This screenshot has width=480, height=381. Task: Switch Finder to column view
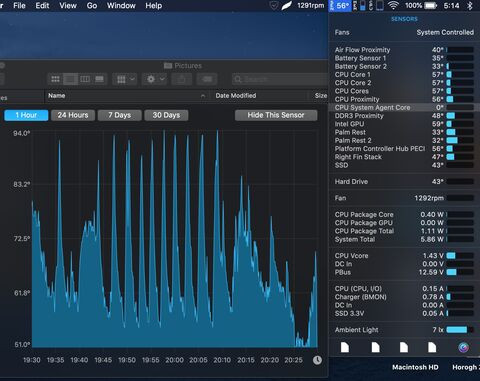(85, 79)
